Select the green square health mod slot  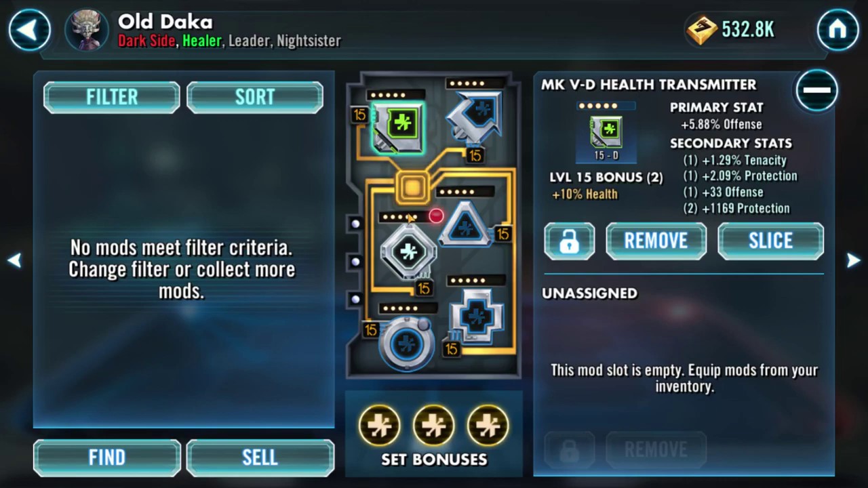coord(398,127)
